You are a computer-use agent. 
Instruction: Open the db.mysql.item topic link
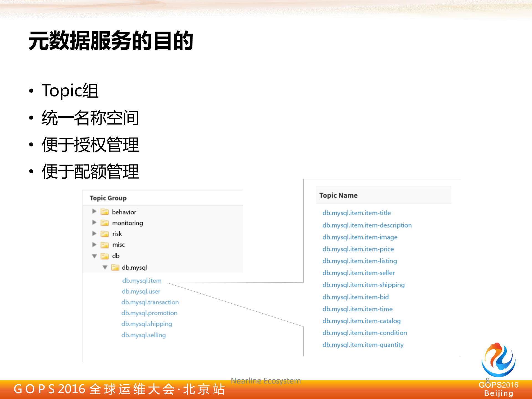point(142,280)
